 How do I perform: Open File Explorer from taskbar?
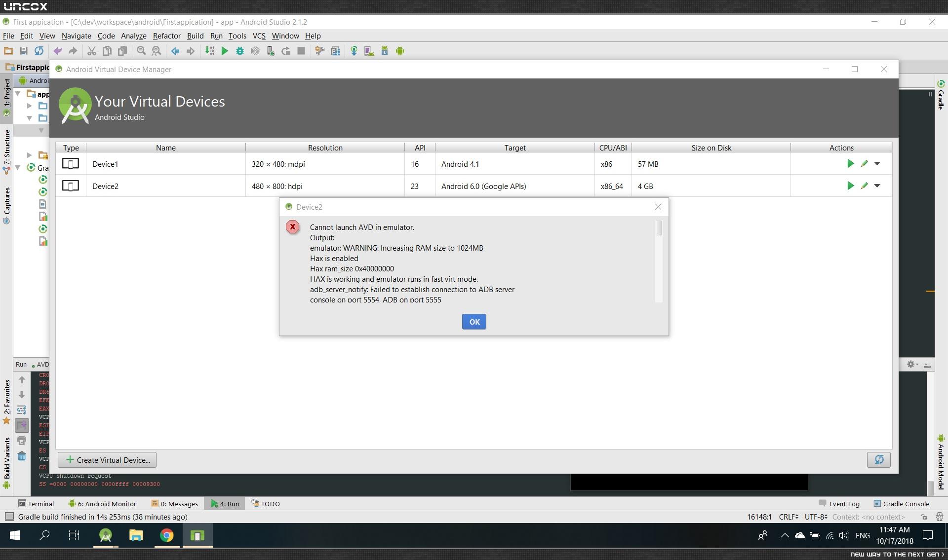point(136,535)
